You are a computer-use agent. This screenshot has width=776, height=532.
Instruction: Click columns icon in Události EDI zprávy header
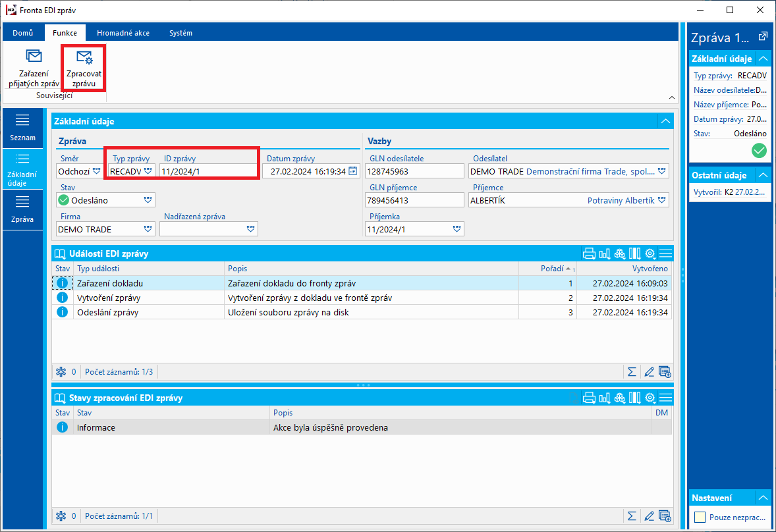[x=635, y=253]
